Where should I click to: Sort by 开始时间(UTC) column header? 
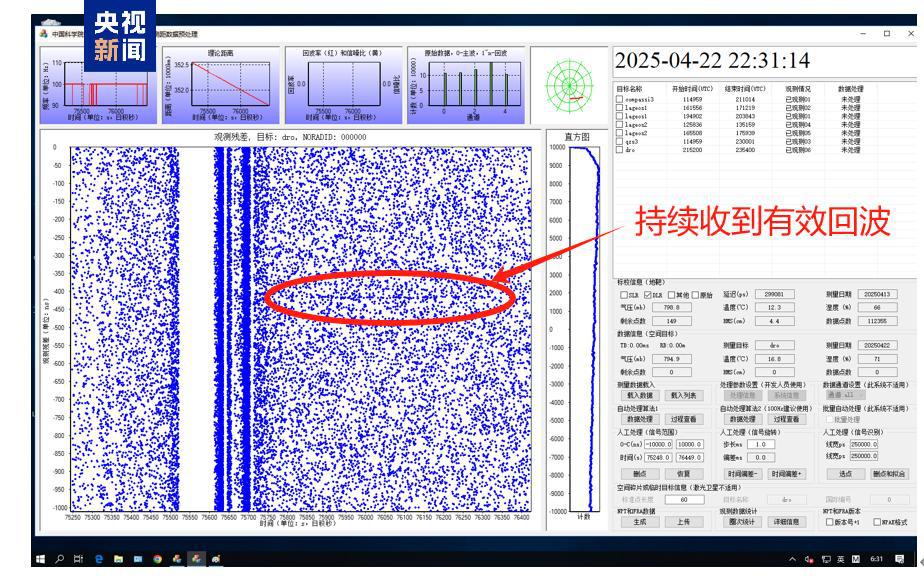tap(692, 89)
